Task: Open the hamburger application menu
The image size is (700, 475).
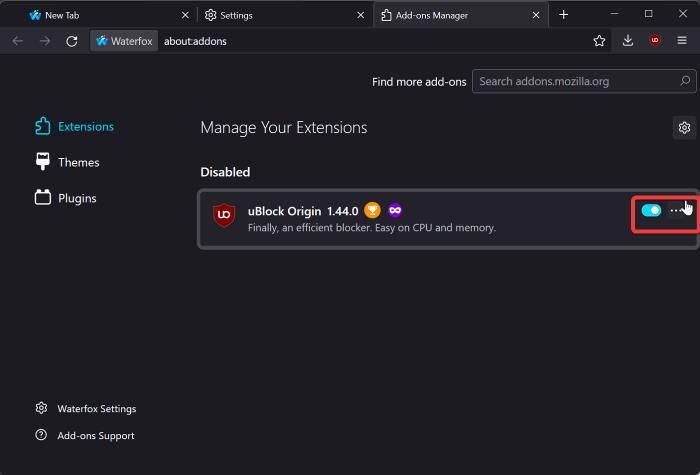Action: coord(682,41)
